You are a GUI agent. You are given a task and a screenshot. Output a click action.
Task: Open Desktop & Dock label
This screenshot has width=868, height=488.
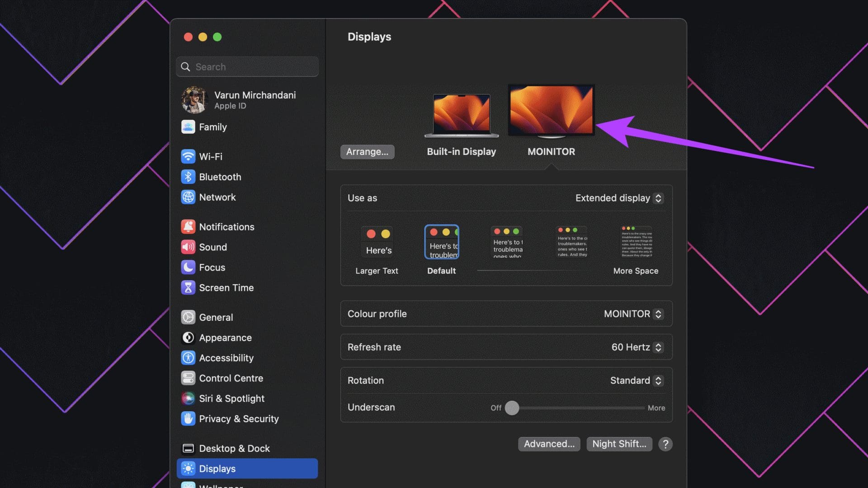click(234, 448)
